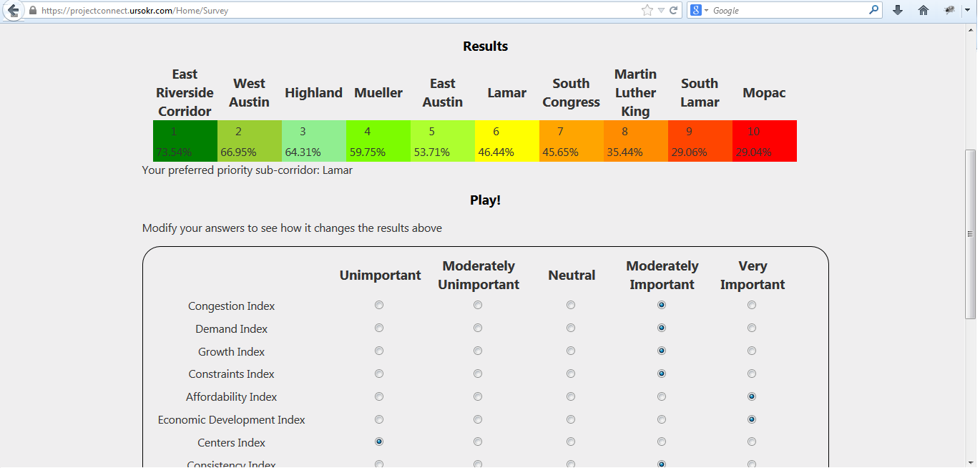The width and height of the screenshot is (980, 468).
Task: Bookmark this page with the star icon
Action: 647,10
